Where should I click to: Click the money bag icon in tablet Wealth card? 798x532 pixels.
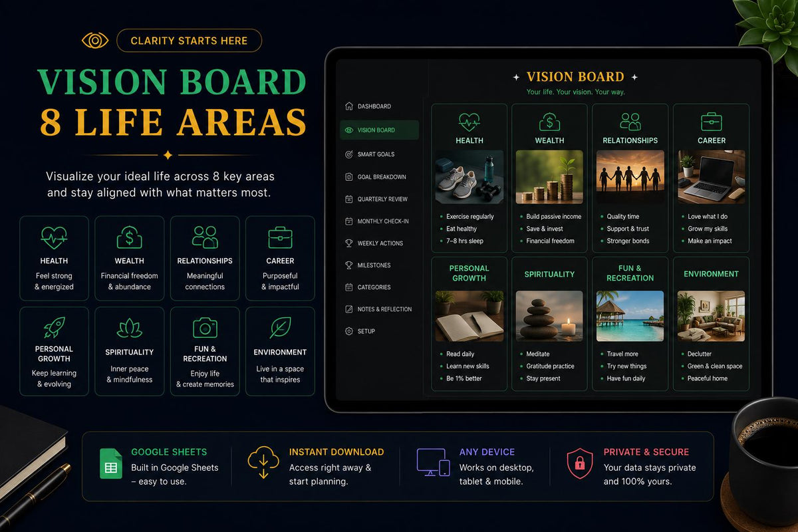(549, 122)
